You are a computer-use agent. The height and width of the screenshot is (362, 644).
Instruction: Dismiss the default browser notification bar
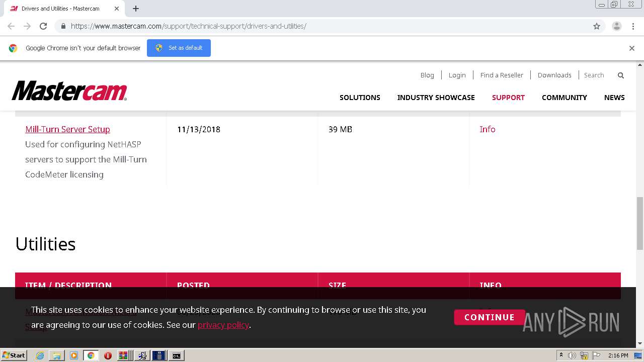coord(631,48)
